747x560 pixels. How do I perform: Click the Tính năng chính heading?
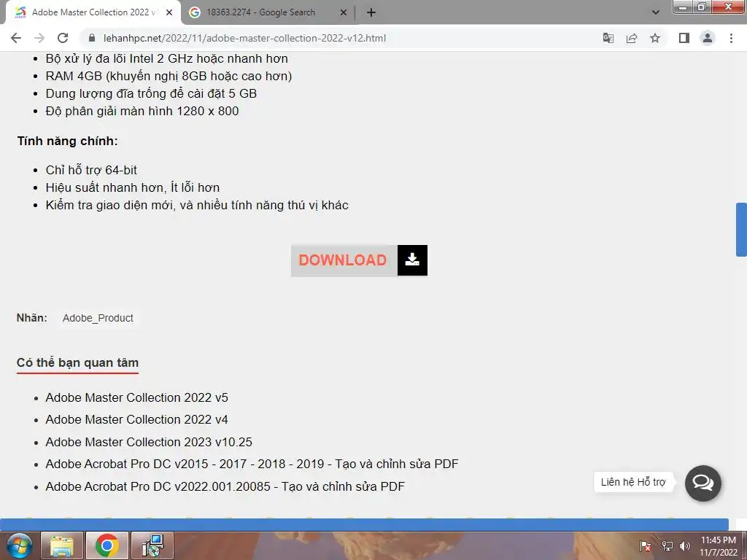tap(68, 141)
